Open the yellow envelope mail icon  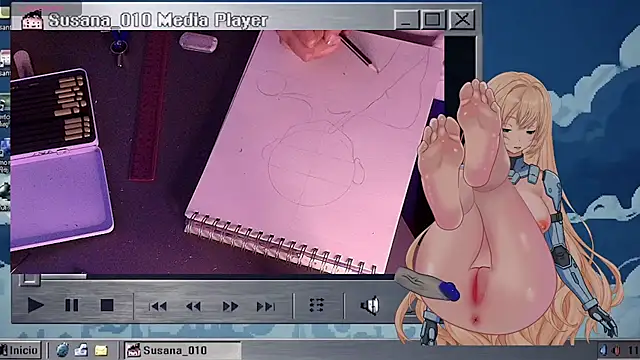(x=101, y=350)
